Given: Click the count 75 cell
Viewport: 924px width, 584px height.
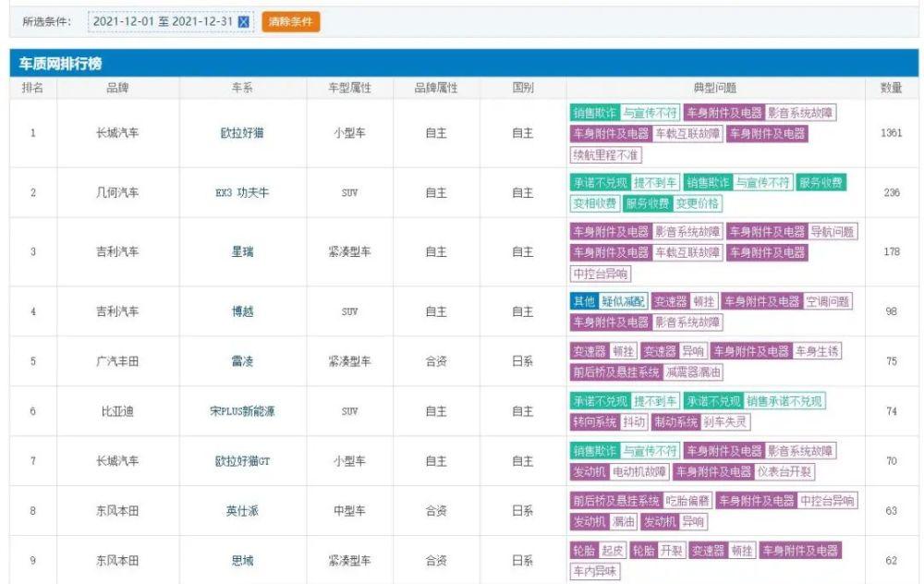Looking at the screenshot, I should tap(891, 361).
